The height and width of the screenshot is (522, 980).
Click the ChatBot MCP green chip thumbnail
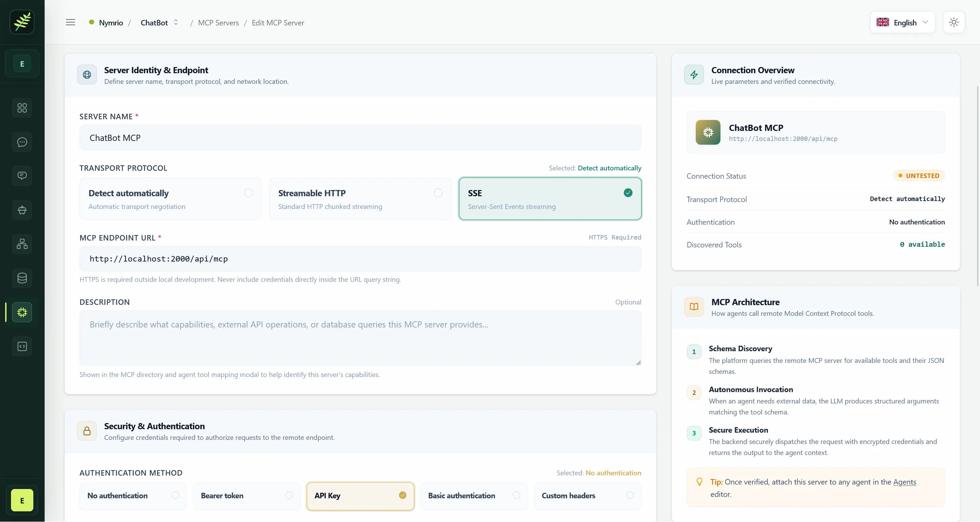coord(708,132)
